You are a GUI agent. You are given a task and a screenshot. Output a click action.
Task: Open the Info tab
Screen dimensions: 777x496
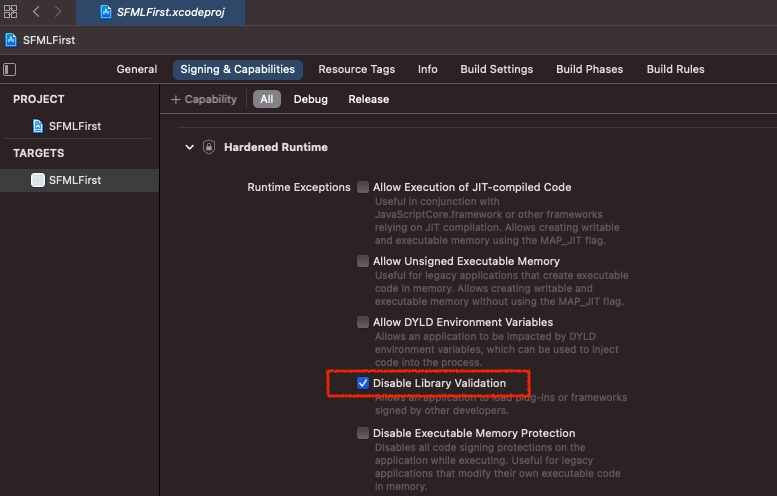click(x=427, y=69)
